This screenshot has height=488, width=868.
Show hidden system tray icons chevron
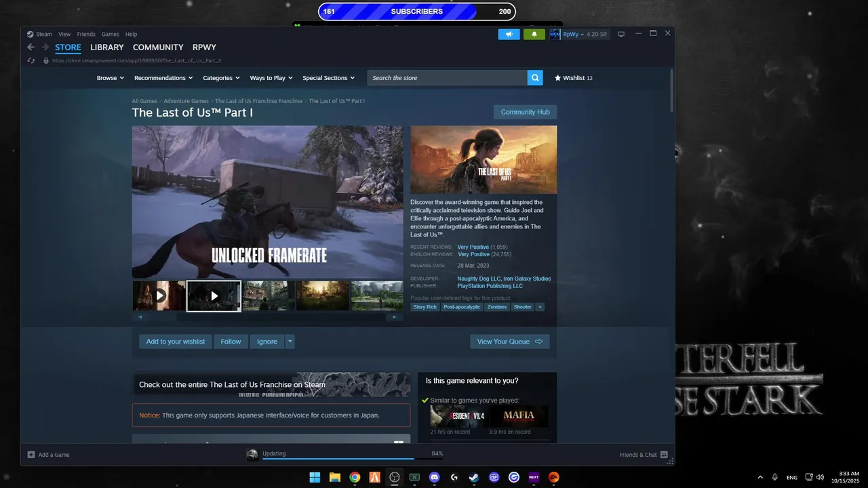(759, 477)
